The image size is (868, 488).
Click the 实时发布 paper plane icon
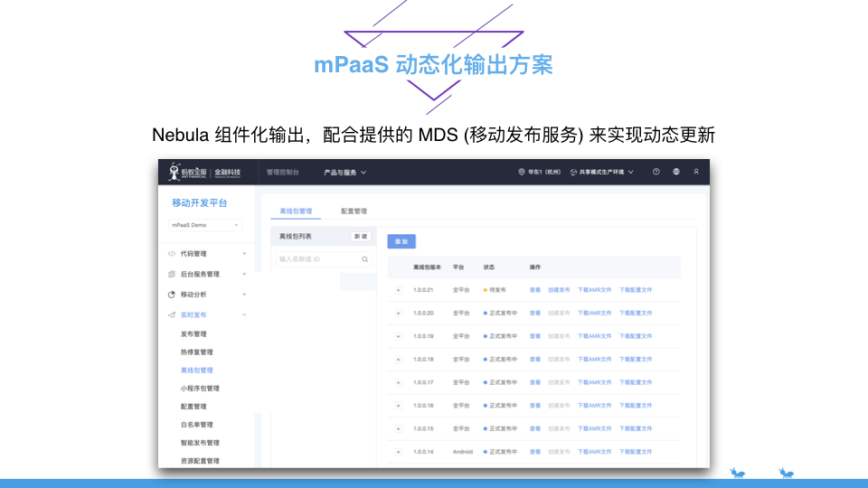[x=172, y=315]
